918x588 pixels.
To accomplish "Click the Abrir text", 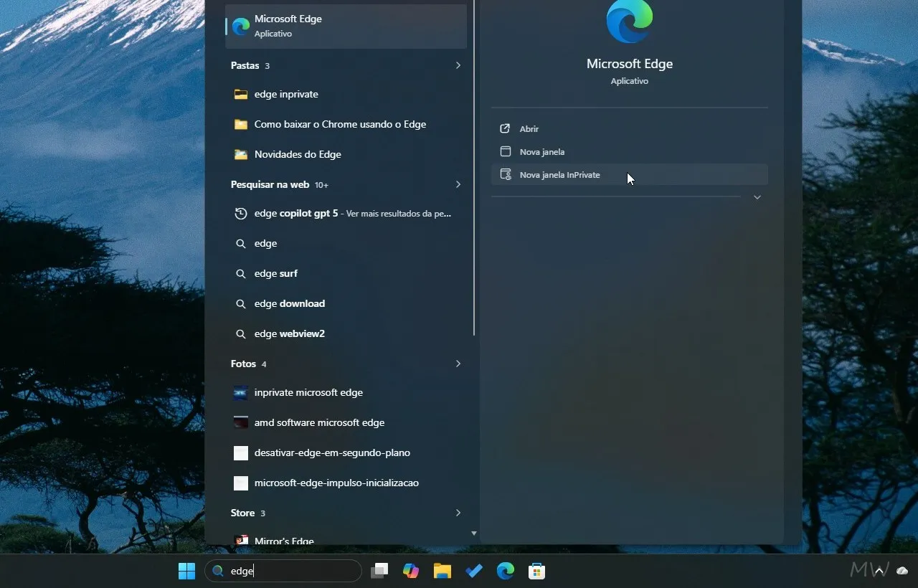I will pyautogui.click(x=529, y=129).
